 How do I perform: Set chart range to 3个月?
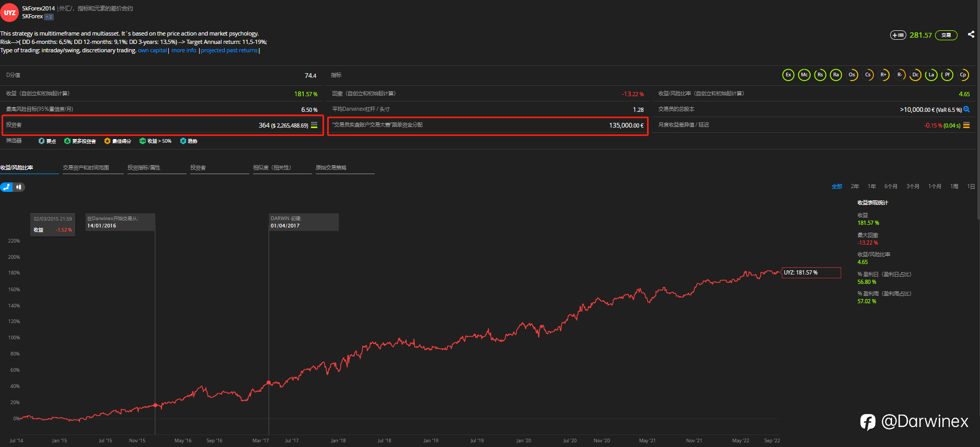913,187
